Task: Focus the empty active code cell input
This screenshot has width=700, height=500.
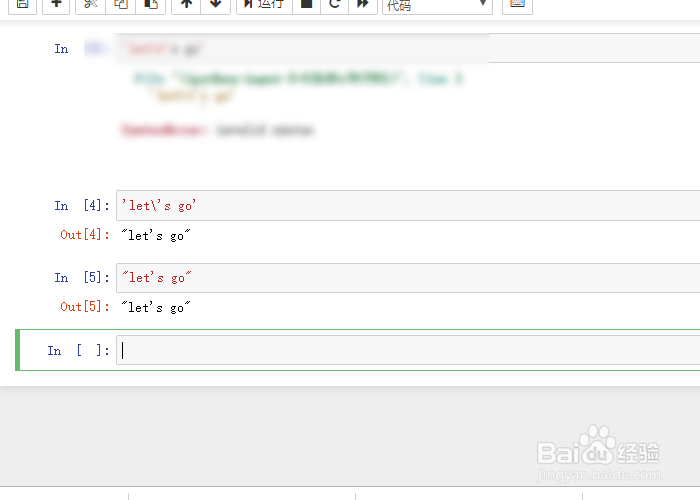Action: point(408,350)
